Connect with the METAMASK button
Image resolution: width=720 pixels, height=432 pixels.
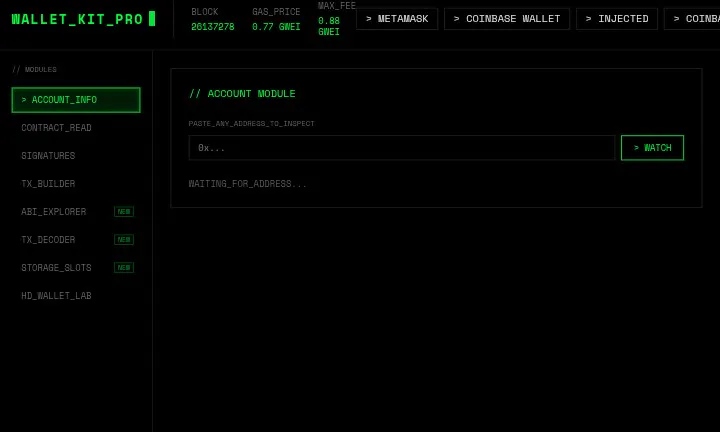tap(397, 19)
